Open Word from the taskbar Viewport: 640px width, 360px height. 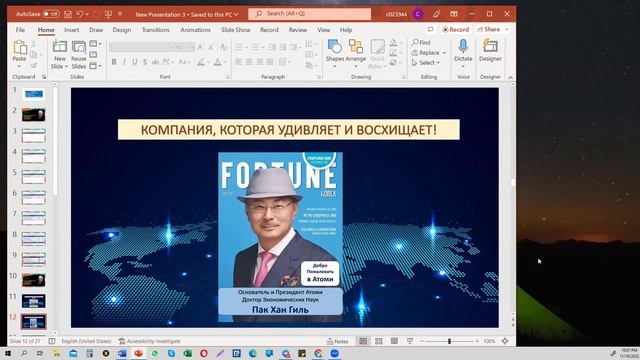(x=122, y=353)
